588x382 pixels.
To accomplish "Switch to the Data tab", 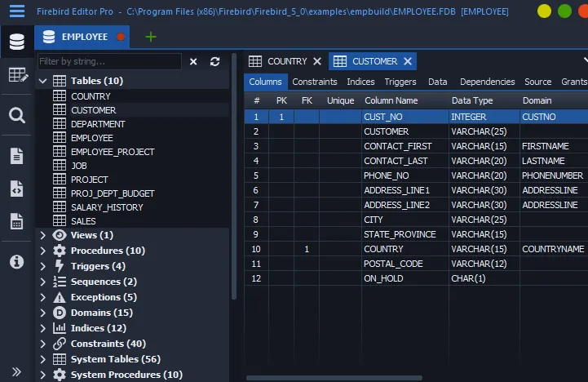I will coord(438,82).
